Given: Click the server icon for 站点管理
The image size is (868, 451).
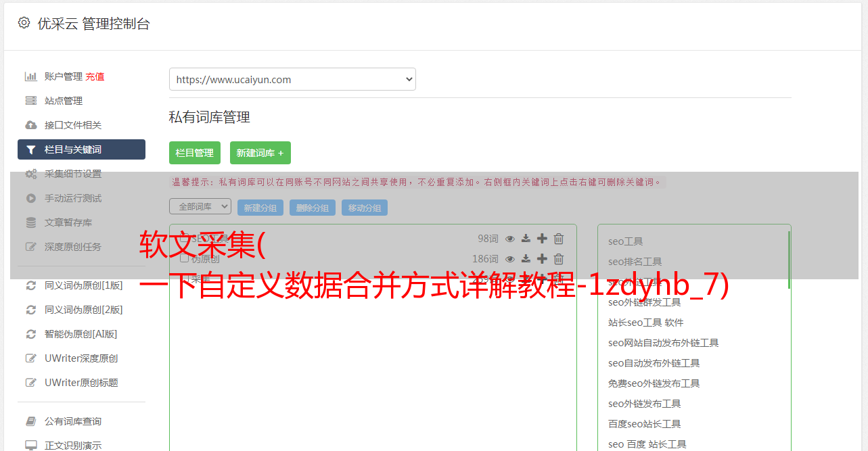Looking at the screenshot, I should pos(30,101).
